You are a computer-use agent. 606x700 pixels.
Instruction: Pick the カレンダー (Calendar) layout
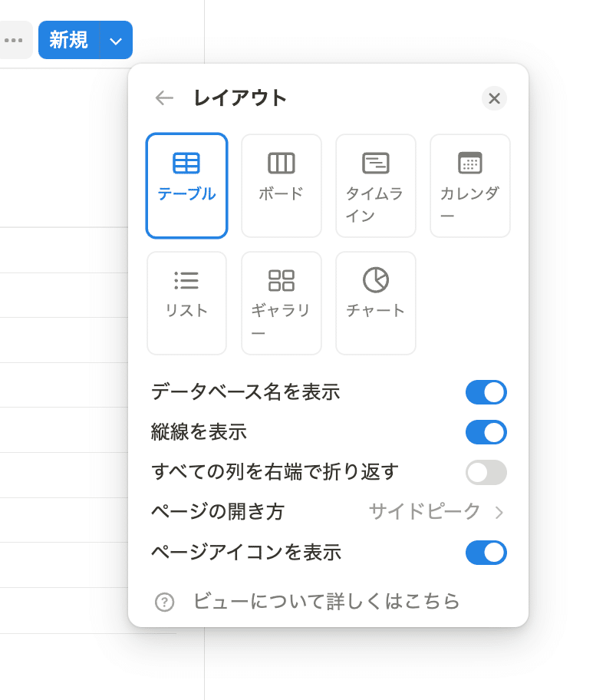(x=470, y=186)
